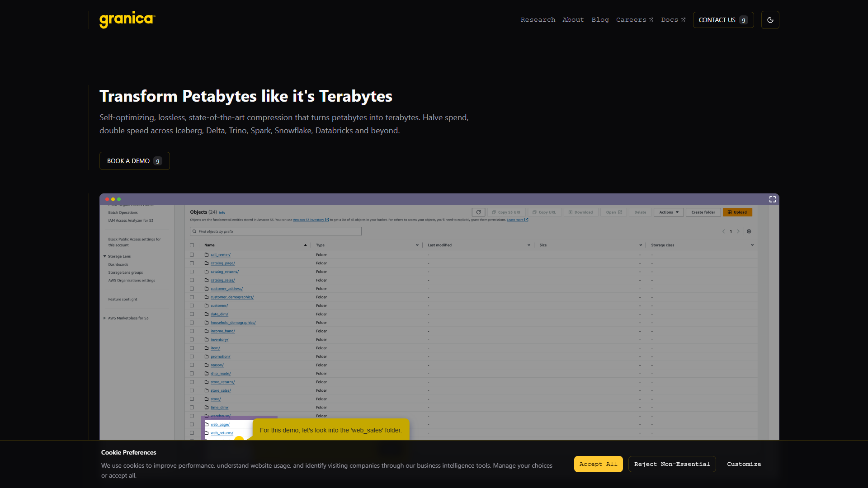Image resolution: width=868 pixels, height=488 pixels.
Task: Click the folder icon beside ship_mode/
Action: coord(207,374)
